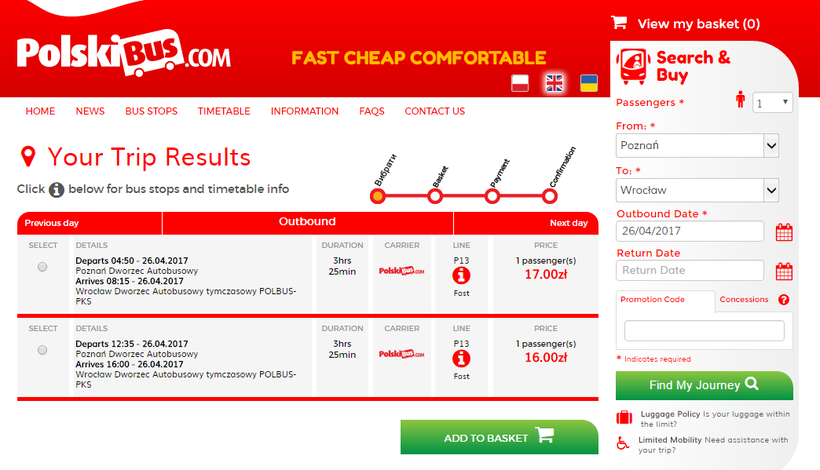Click 'Arrives 08:15 - 26.04.2017' text
Viewport: 820px width, 470px height.
tap(130, 281)
